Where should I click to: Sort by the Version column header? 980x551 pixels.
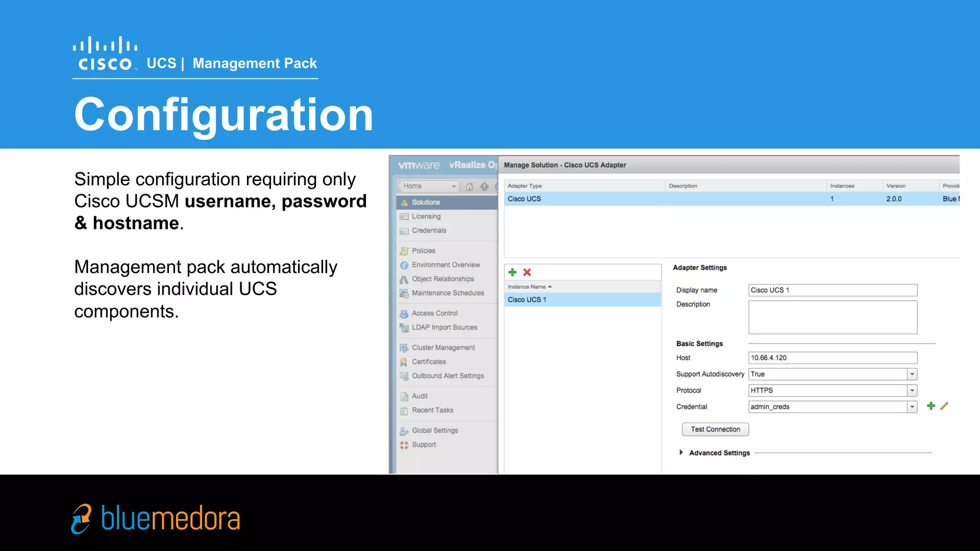911,186
